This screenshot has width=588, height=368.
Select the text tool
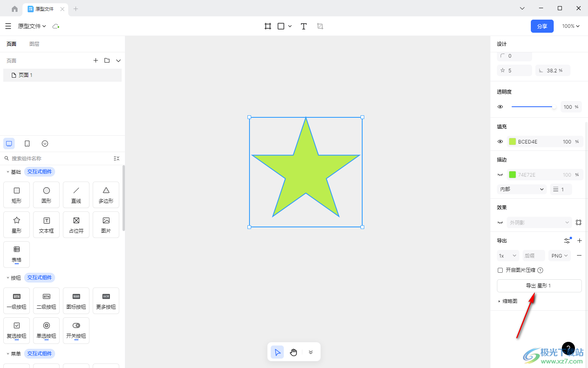(304, 26)
